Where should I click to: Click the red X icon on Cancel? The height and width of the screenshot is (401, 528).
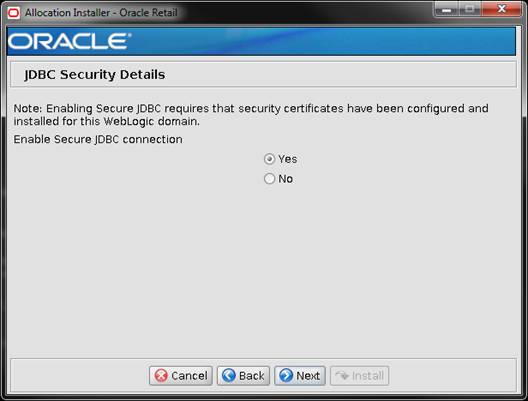coord(161,375)
